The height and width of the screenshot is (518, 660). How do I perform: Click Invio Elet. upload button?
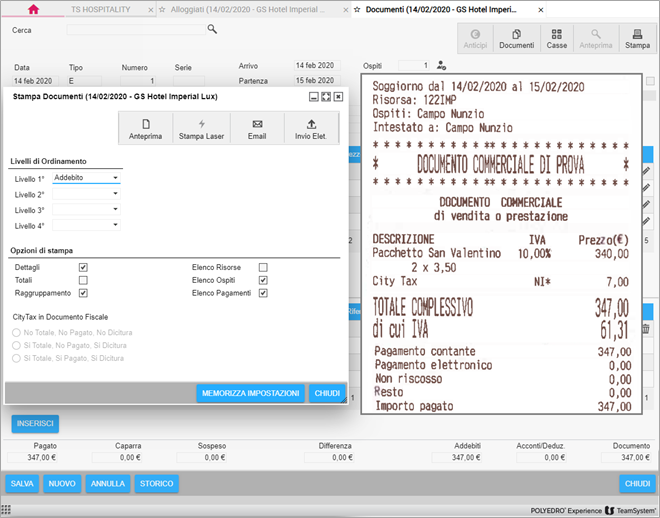[311, 128]
